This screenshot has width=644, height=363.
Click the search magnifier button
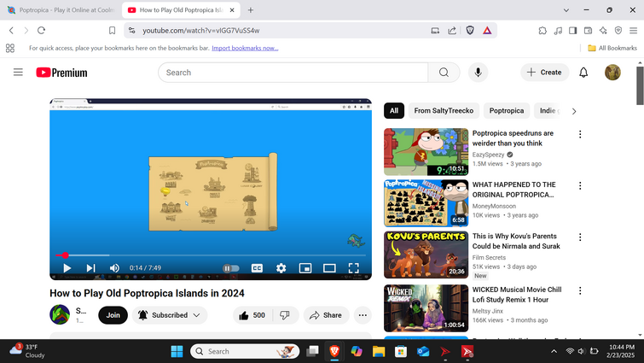coord(444,73)
